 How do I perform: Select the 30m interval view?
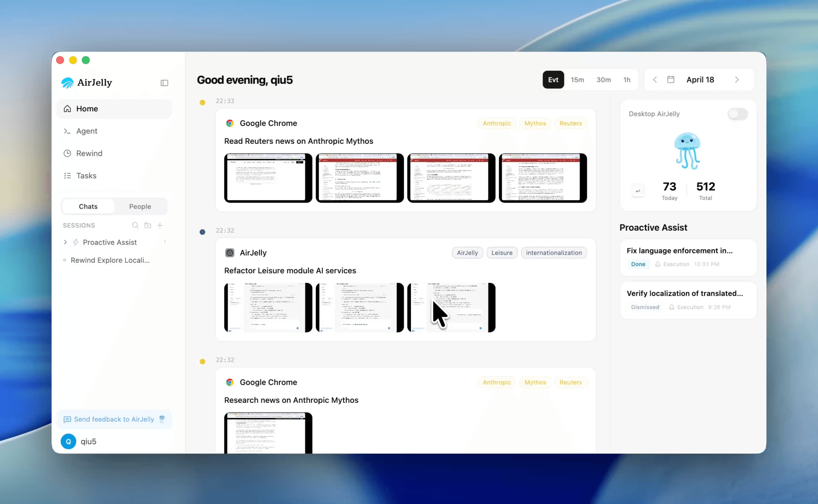click(604, 80)
